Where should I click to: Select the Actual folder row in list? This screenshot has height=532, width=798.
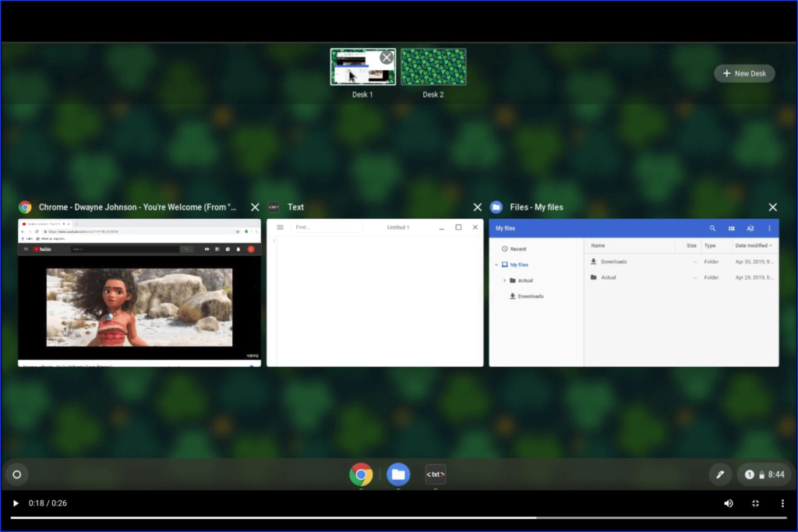coord(682,278)
